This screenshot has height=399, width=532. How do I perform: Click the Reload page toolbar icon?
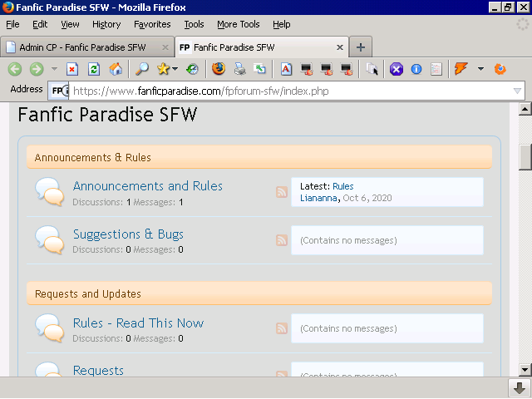coord(94,69)
